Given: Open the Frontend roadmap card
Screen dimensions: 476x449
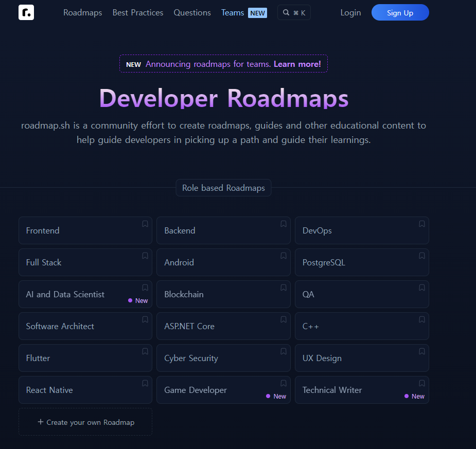Looking at the screenshot, I should 85,230.
